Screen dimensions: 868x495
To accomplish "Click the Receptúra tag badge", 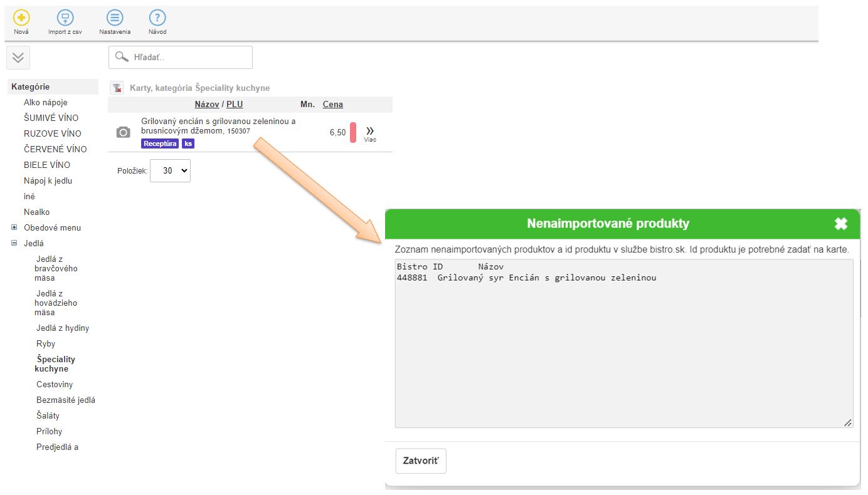I will click(x=160, y=143).
